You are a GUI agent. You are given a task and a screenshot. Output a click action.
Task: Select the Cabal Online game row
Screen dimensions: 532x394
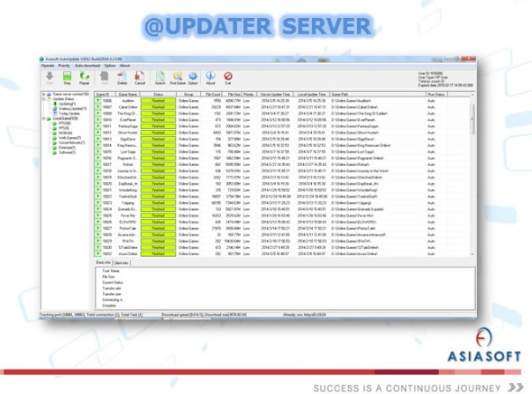coord(282,107)
